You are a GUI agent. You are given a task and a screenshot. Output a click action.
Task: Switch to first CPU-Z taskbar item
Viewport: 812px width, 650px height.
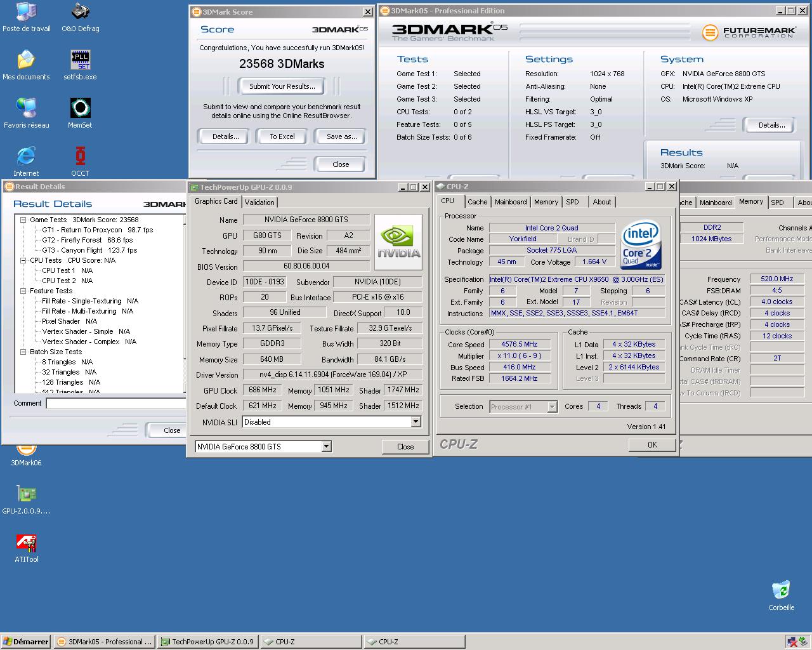pyautogui.click(x=311, y=642)
